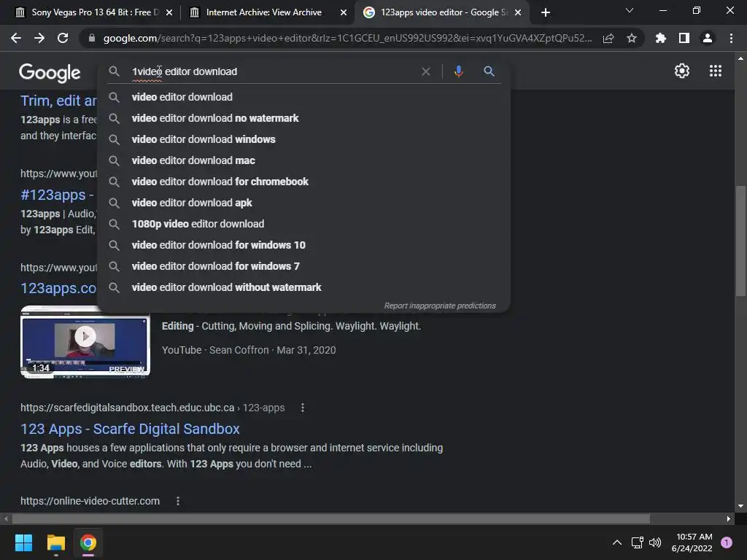The image size is (747, 560).
Task: Choose suggestion "video editor download for chromebook"
Action: [303, 182]
